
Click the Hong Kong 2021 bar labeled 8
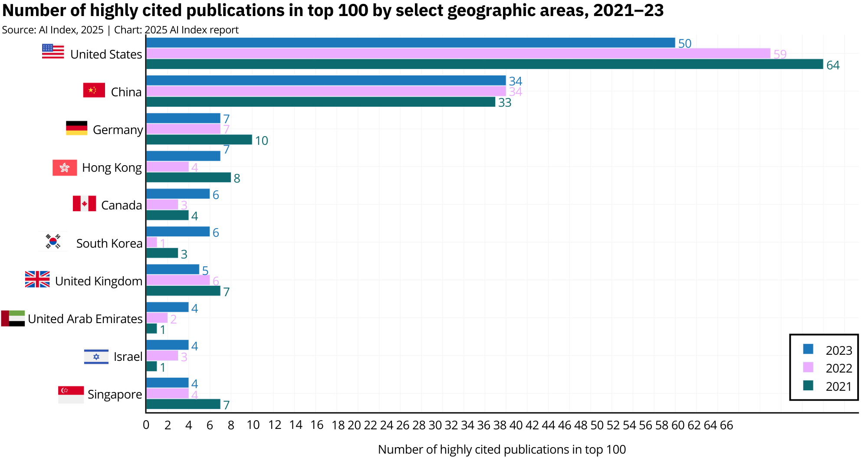click(x=188, y=177)
